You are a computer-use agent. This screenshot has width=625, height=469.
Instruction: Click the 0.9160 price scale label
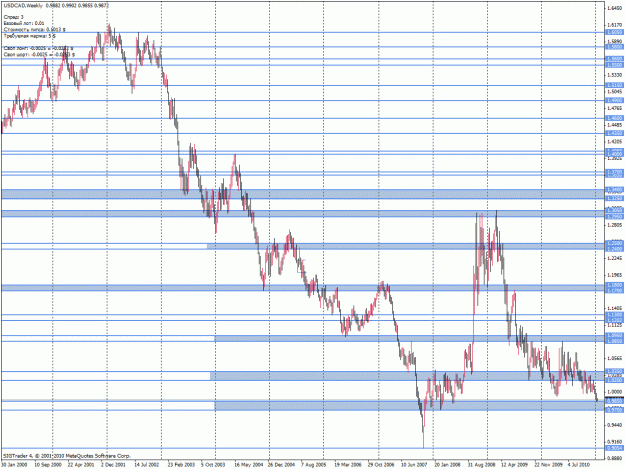[615, 442]
